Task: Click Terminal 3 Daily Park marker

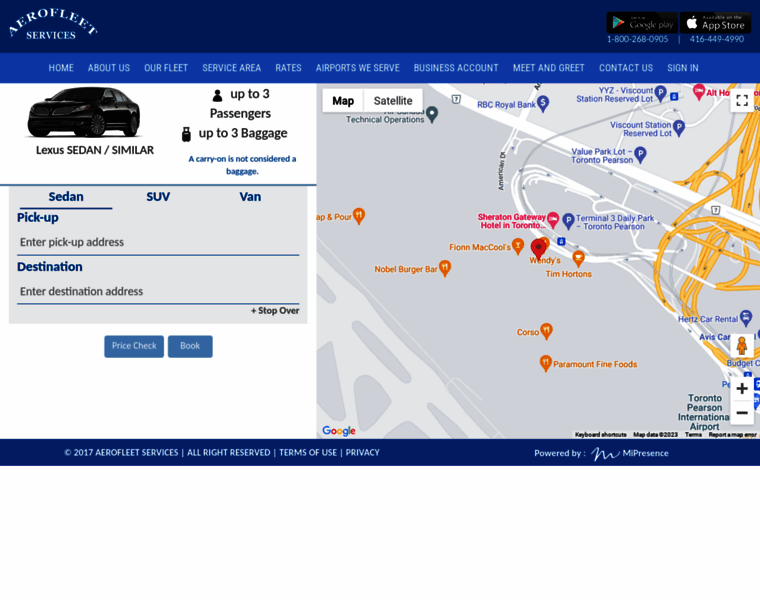Action: [568, 221]
